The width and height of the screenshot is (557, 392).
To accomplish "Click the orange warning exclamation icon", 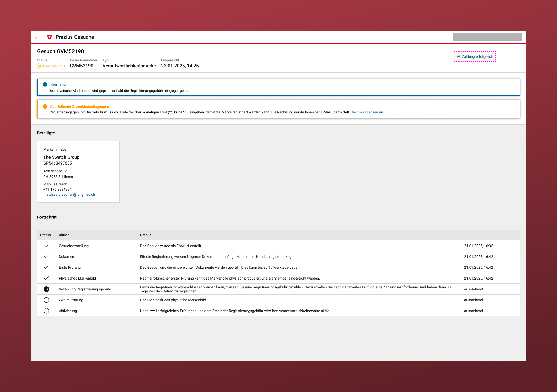I will tap(45, 107).
